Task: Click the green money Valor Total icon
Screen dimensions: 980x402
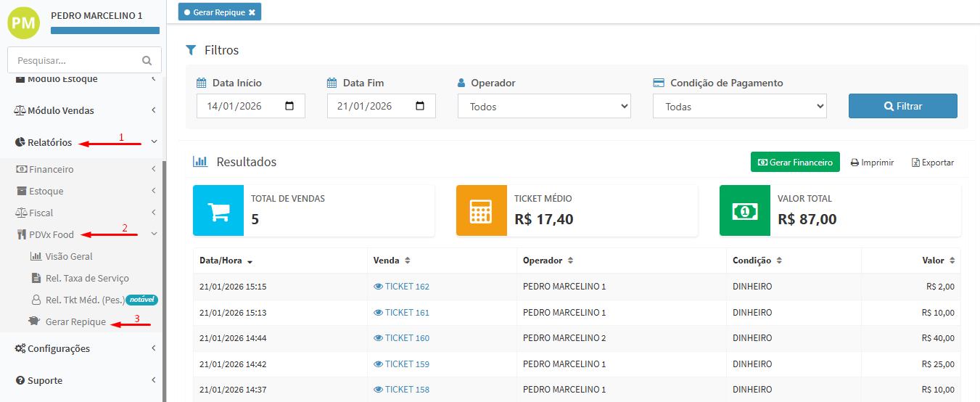Action: click(745, 210)
